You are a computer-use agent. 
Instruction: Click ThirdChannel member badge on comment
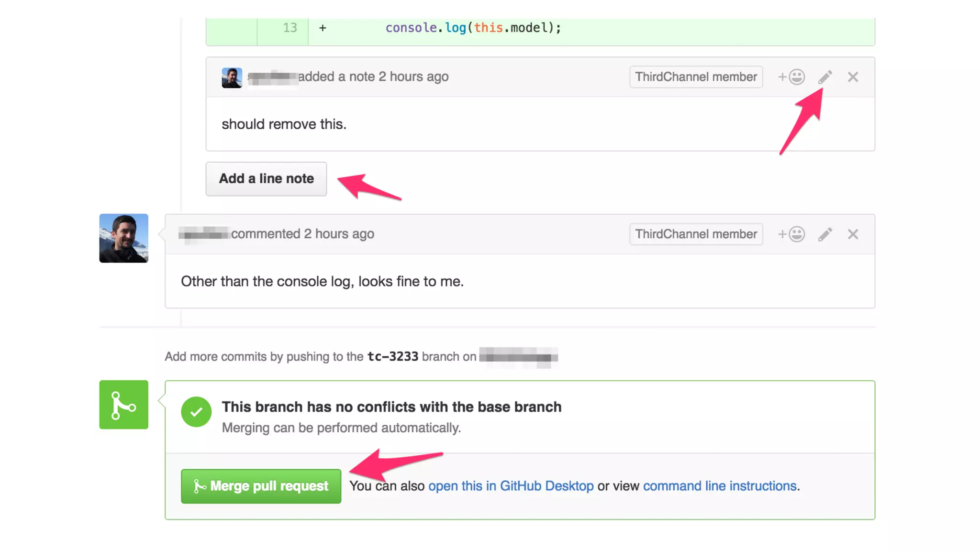(696, 234)
